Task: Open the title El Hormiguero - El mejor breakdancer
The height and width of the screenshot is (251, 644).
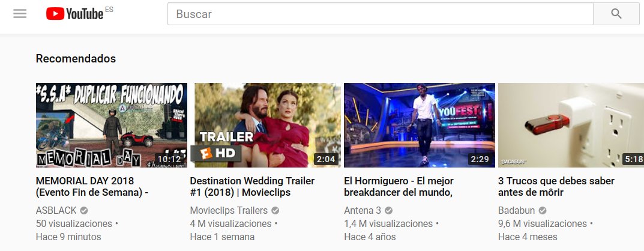Action: point(399,187)
